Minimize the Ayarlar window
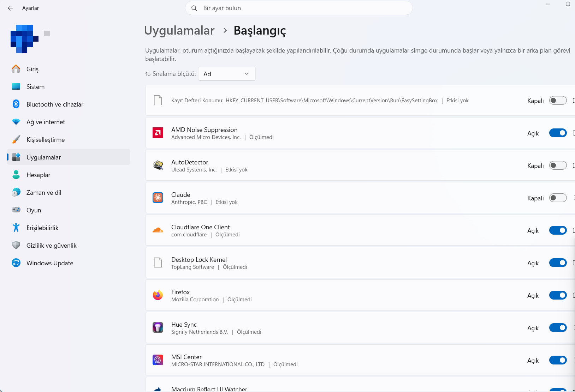Image resolution: width=575 pixels, height=392 pixels. (548, 4)
